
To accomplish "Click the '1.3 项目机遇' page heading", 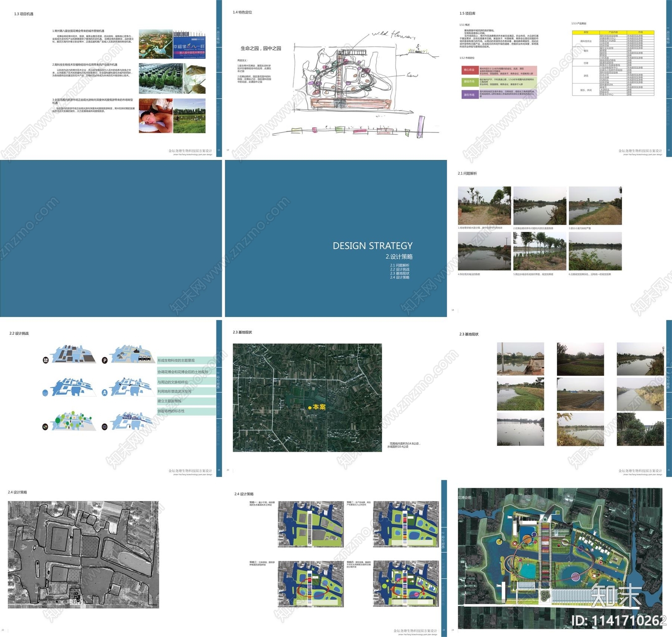I will [x=24, y=14].
